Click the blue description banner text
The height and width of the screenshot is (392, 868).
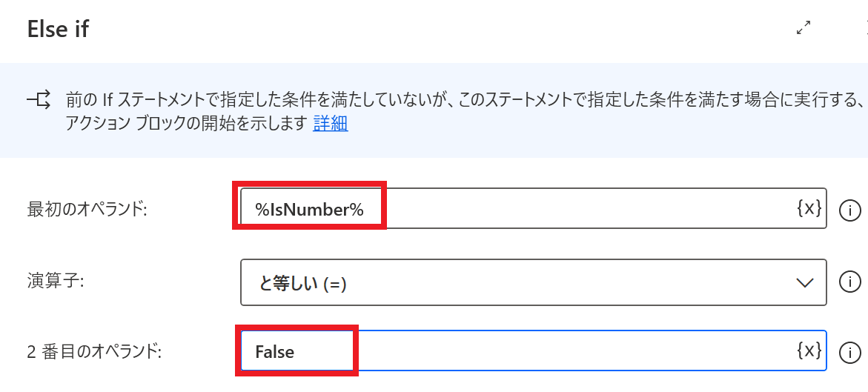click(x=445, y=99)
